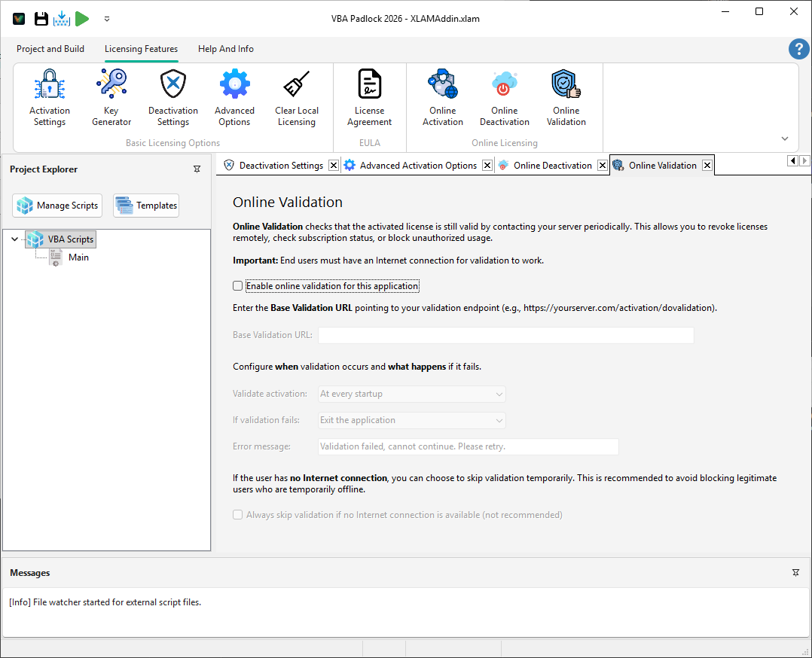Open the Templates button
Screen dimensions: 812x658
pyautogui.click(x=145, y=205)
